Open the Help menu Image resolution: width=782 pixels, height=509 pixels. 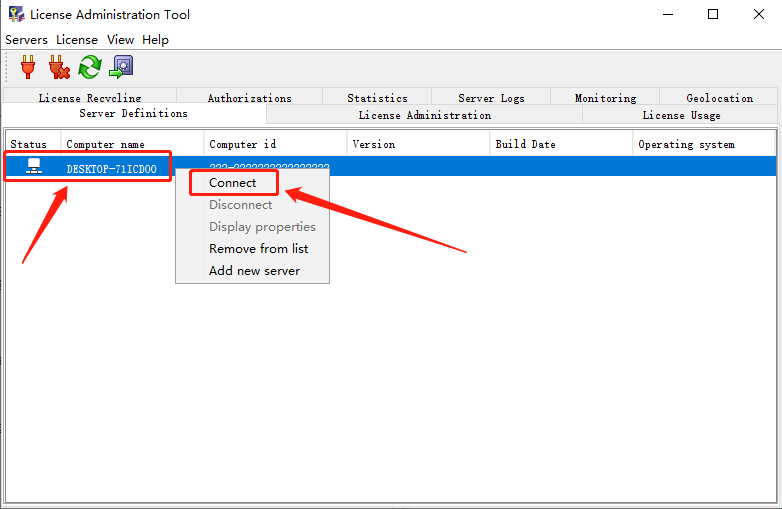coord(155,40)
